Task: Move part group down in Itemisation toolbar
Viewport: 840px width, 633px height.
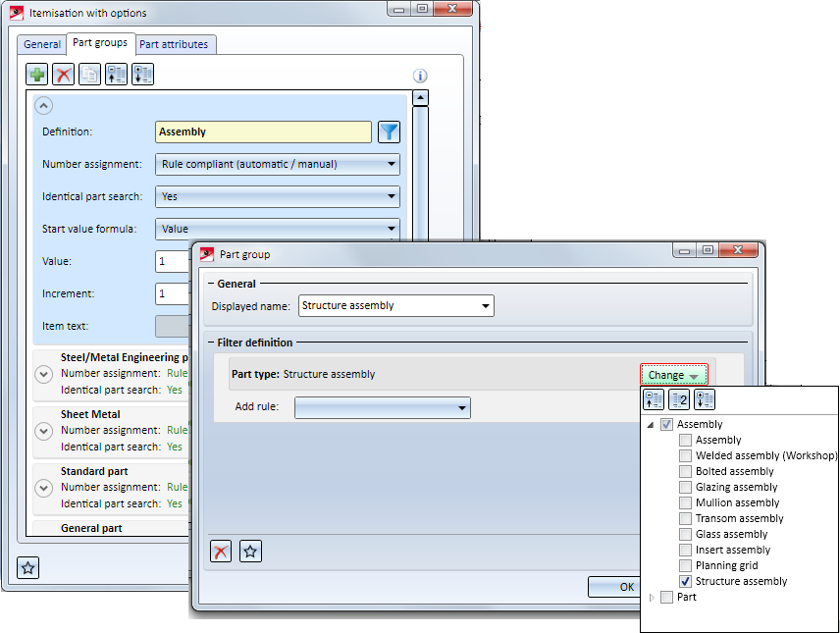Action: pyautogui.click(x=143, y=75)
